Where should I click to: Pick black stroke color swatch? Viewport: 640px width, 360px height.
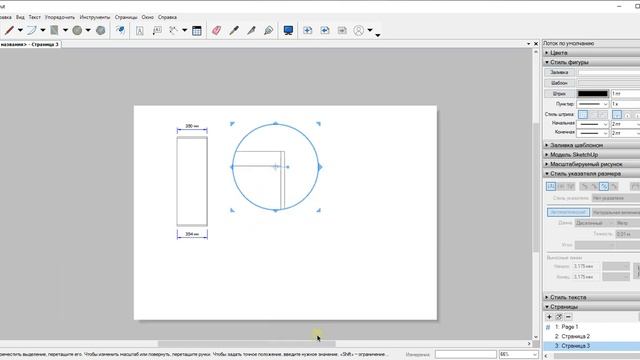(593, 93)
